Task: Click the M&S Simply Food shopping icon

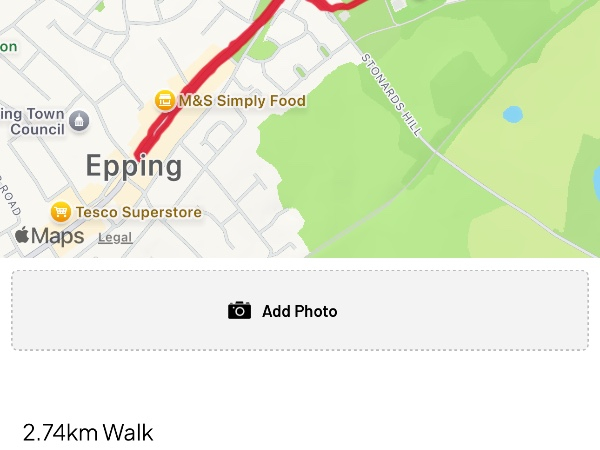Action: pos(165,101)
